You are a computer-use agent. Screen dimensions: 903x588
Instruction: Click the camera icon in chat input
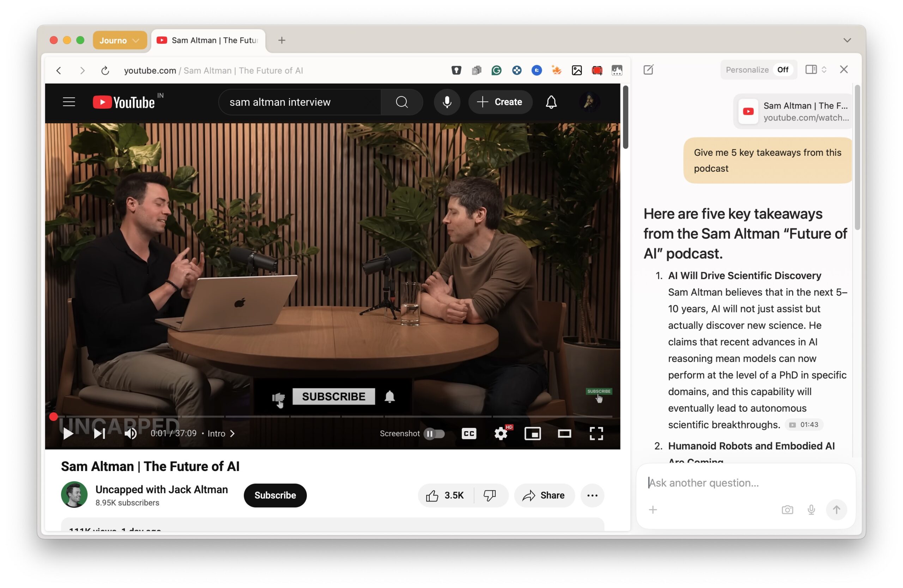coord(787,510)
